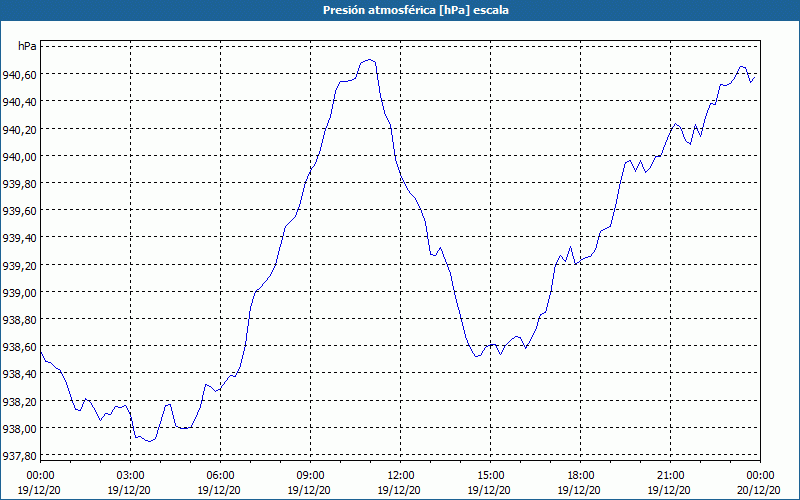
Task: Click the 03:00 time label
Action: (130, 476)
